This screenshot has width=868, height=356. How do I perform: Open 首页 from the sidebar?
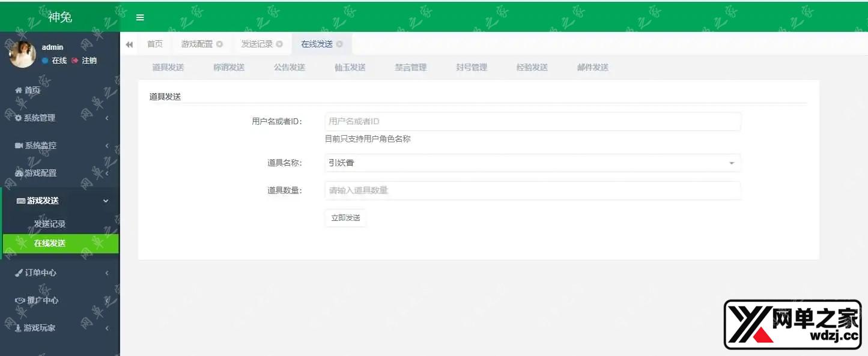click(32, 90)
